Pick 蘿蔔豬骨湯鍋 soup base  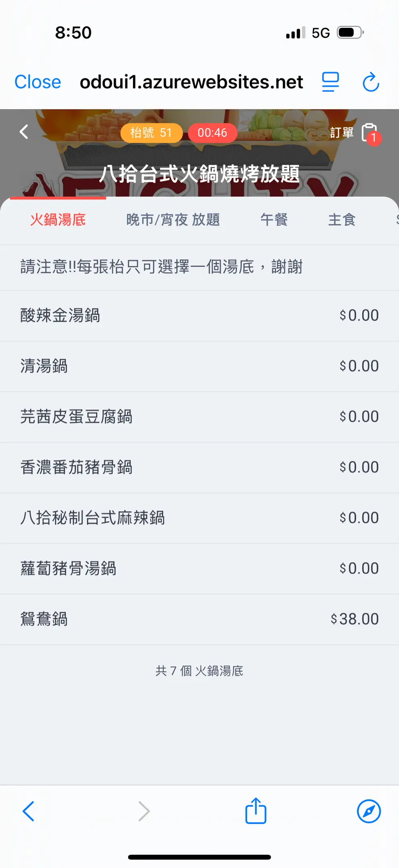click(199, 569)
